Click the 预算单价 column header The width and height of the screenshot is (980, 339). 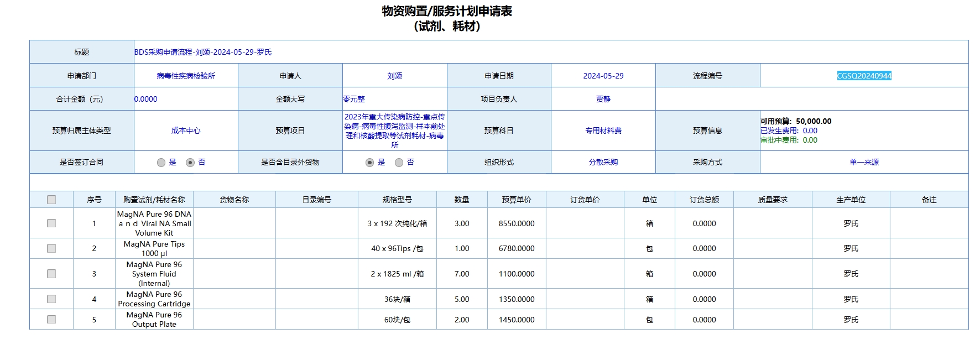(517, 200)
